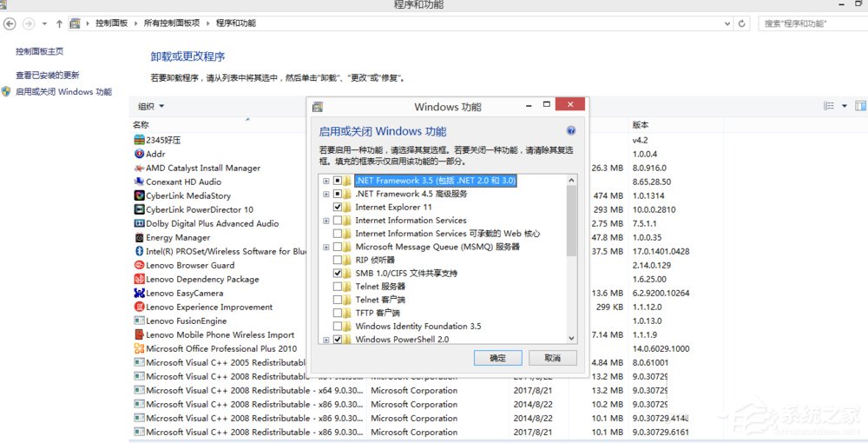Screen dimensions: 868x443
Task: Open 查看已安装的更新 link
Action: [x=47, y=75]
